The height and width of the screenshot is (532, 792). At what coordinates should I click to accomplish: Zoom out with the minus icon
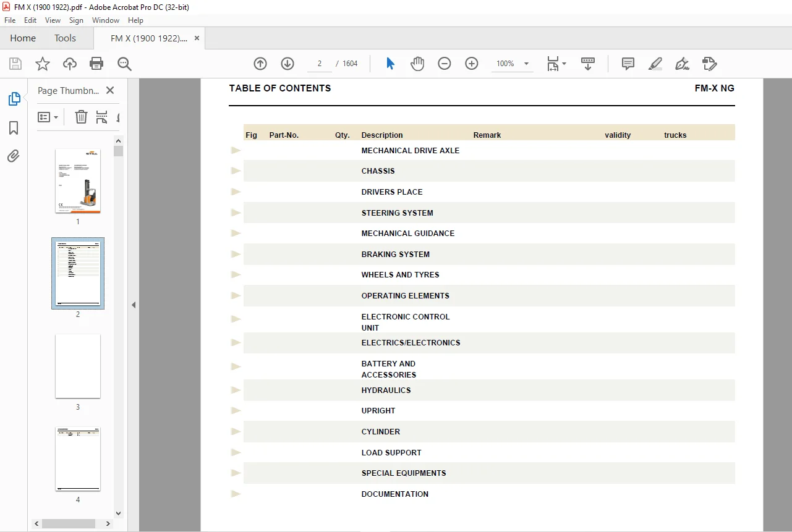[x=445, y=64]
